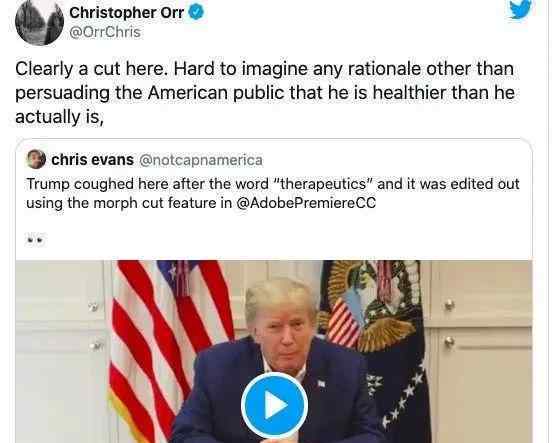Click the white cabinet area in video
554x443 pixels.
[481, 351]
